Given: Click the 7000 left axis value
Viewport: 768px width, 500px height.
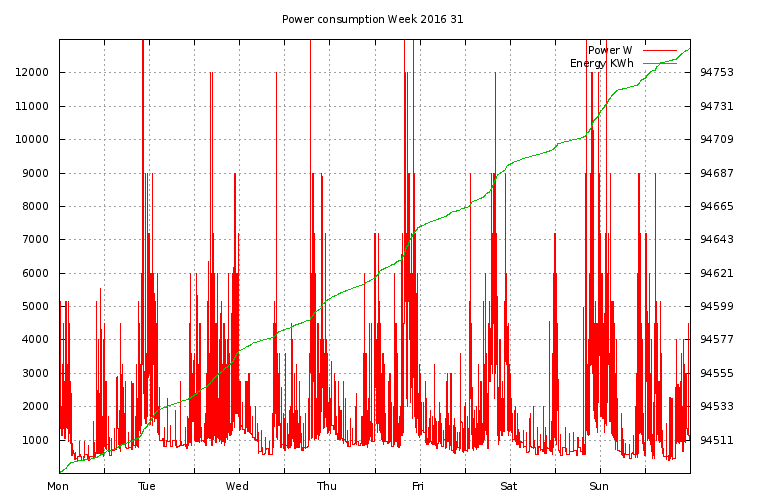Looking at the screenshot, I should [x=35, y=239].
